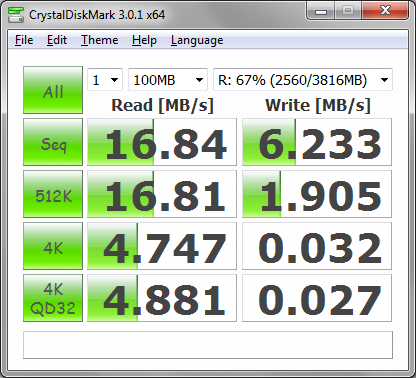This screenshot has height=378, width=416.
Task: Click the Write [MB/s] column header
Action: coord(318,105)
